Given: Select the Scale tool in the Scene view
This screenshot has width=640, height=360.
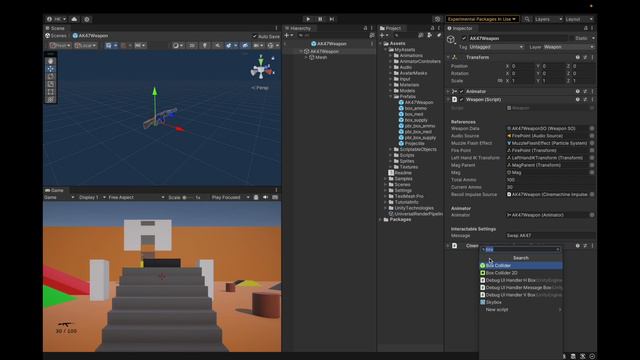Looking at the screenshot, I should (x=51, y=84).
